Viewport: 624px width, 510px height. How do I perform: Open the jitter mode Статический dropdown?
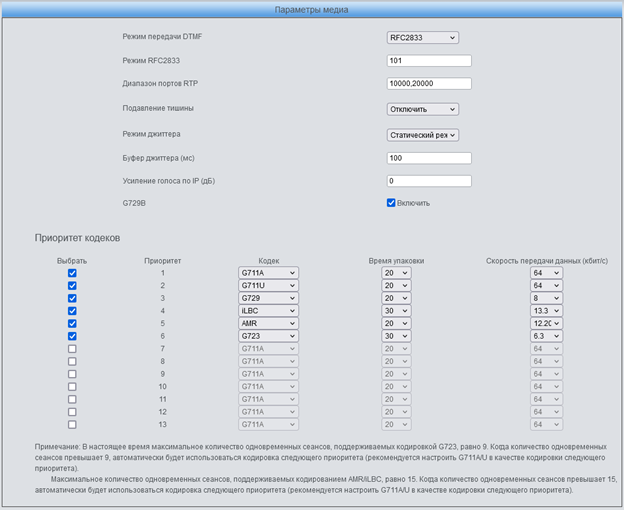click(x=422, y=135)
